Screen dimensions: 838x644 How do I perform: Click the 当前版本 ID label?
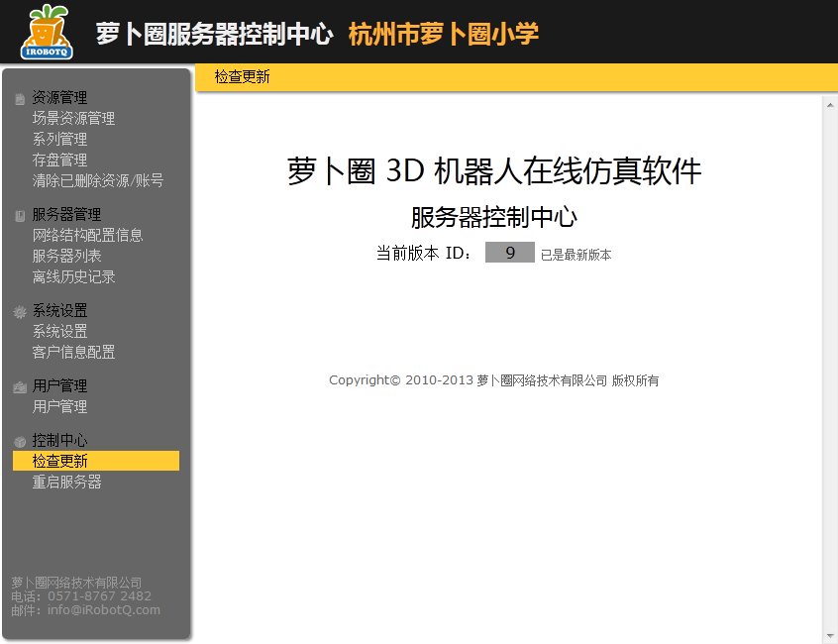(424, 253)
